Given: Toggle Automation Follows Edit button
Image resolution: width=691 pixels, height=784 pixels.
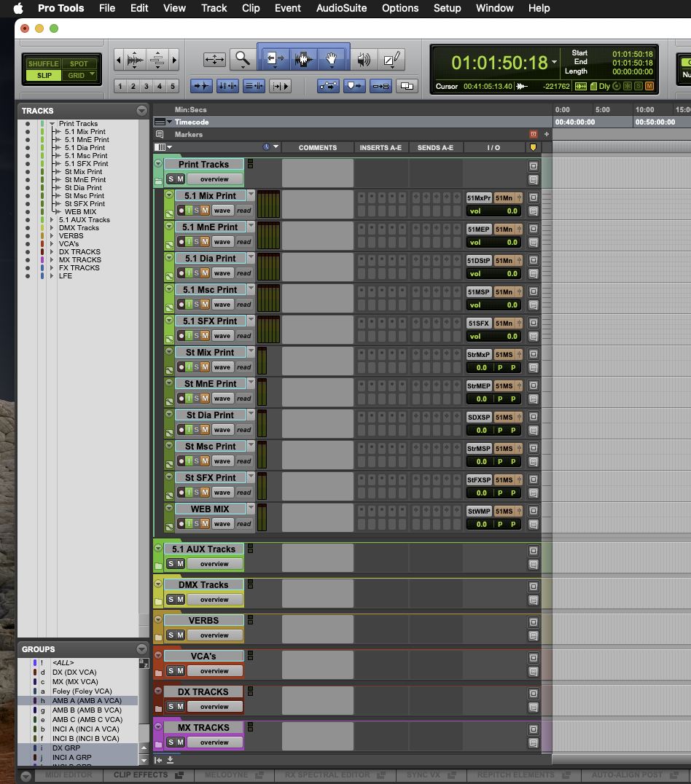Looking at the screenshot, I should [x=328, y=87].
